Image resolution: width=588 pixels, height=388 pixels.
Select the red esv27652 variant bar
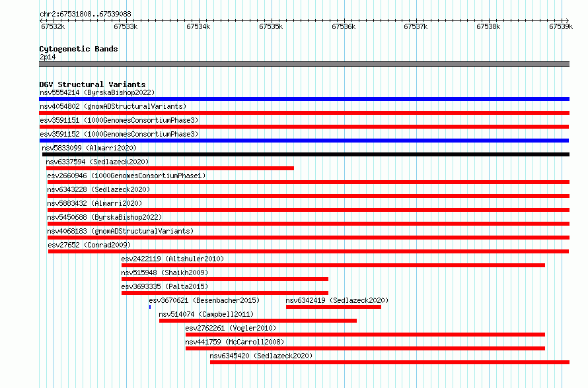pos(309,251)
